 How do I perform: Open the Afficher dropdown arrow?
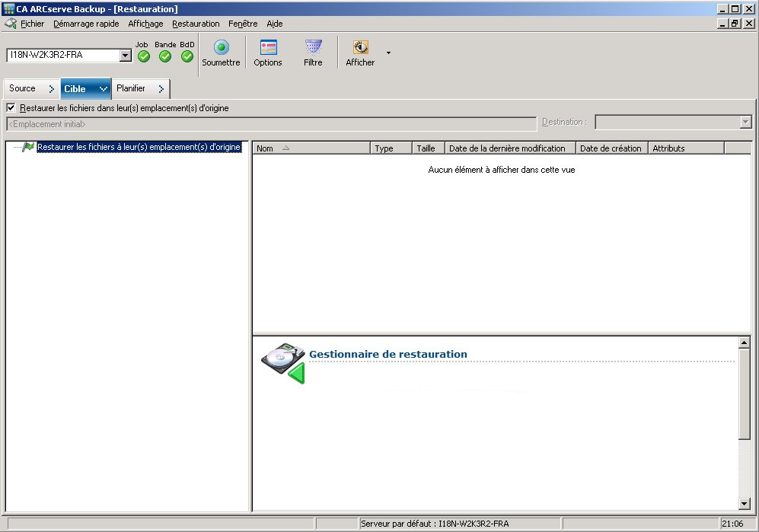[387, 52]
